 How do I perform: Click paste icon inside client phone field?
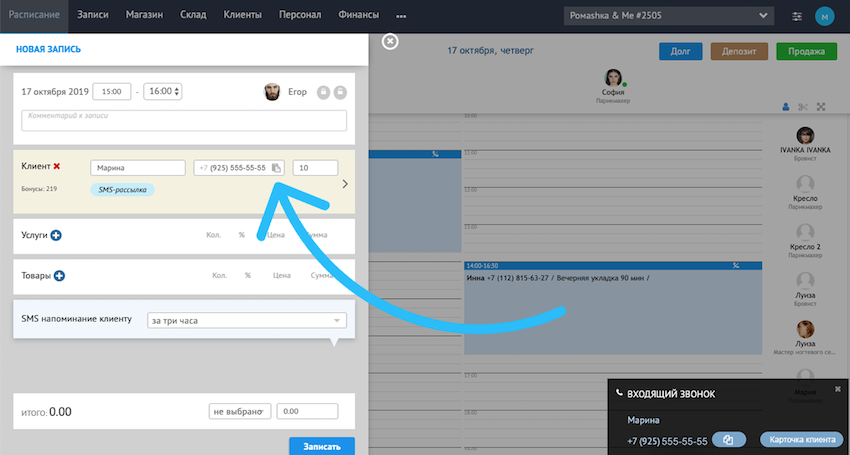277,168
